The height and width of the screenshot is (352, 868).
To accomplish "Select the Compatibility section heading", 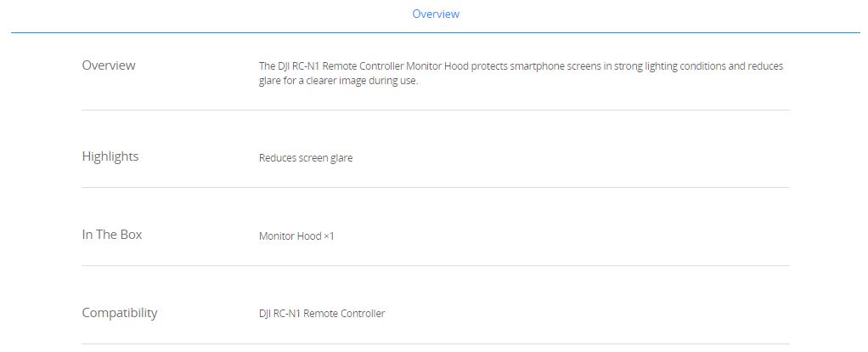I will tap(120, 313).
